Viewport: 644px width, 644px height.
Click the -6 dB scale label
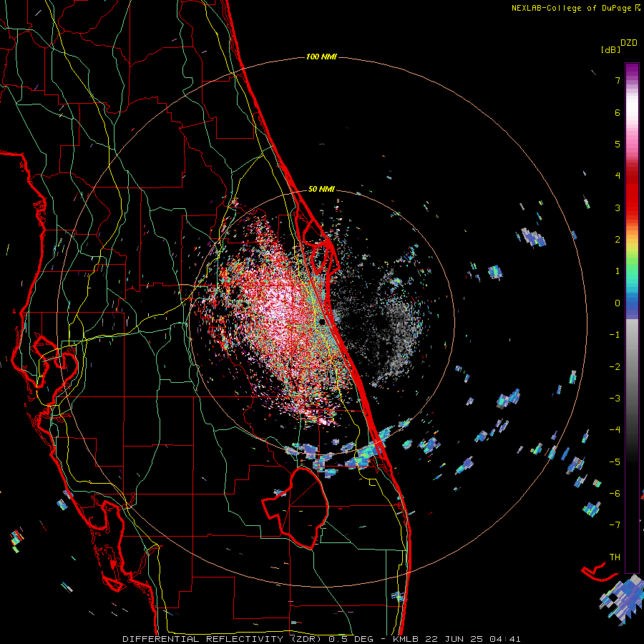615,494
